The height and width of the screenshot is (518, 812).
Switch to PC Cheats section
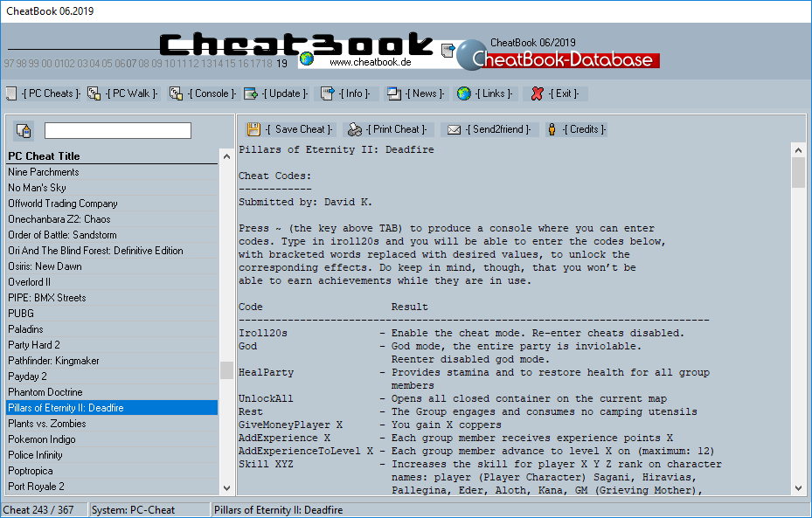13,93
